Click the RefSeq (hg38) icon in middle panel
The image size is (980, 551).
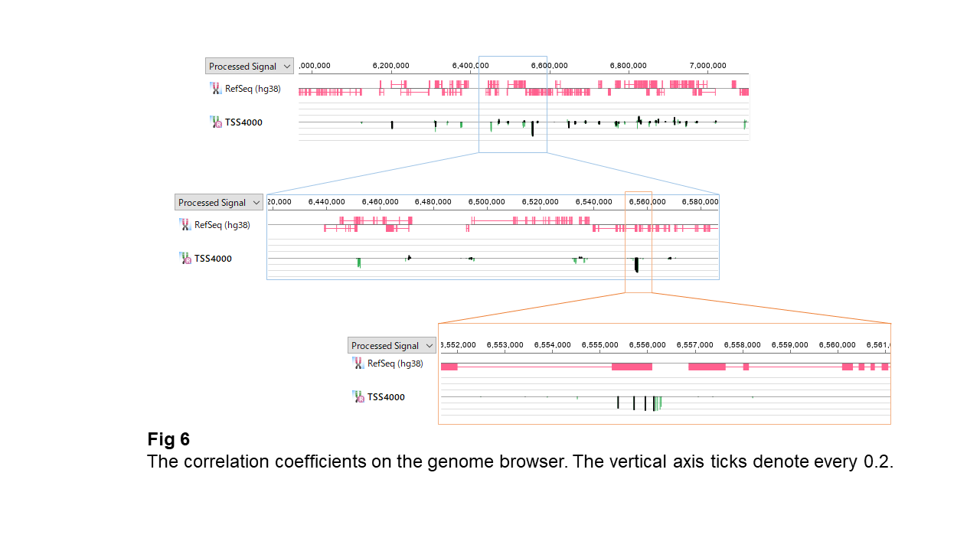pos(185,225)
